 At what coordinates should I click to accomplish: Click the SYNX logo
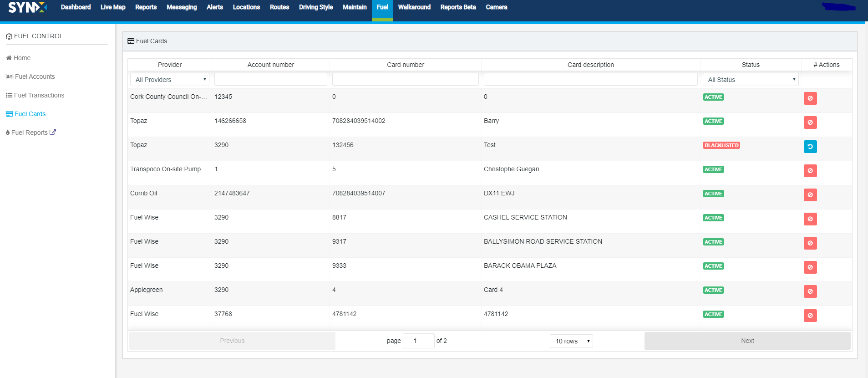tap(27, 7)
